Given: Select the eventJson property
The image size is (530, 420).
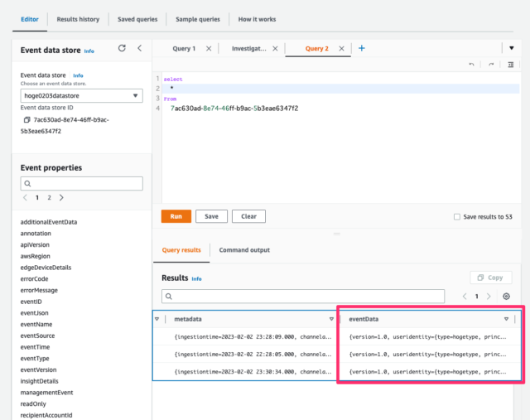Looking at the screenshot, I should pos(35,313).
